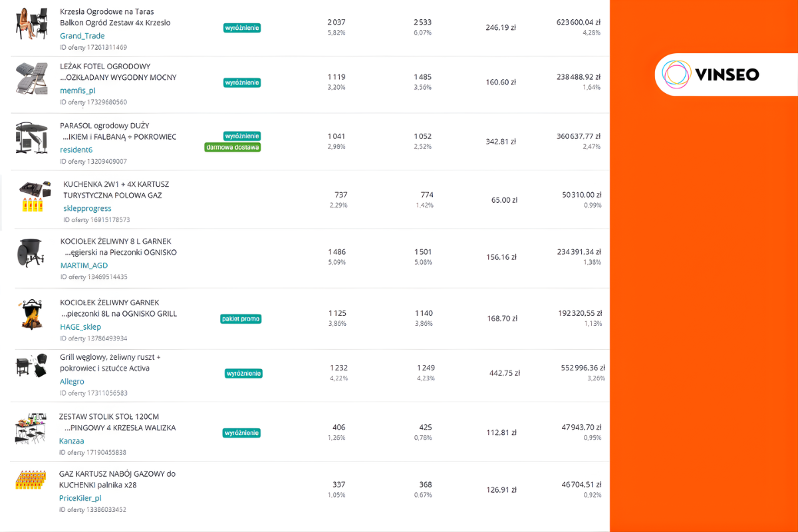The image size is (798, 532).
Task: Click wyróżnienie badge on Allegro grill row
Action: point(243,373)
